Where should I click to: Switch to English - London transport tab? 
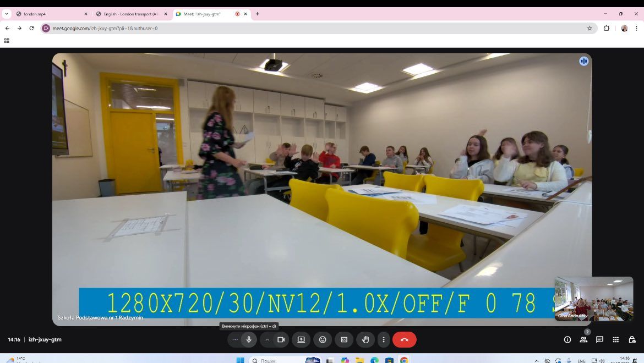[x=130, y=14]
